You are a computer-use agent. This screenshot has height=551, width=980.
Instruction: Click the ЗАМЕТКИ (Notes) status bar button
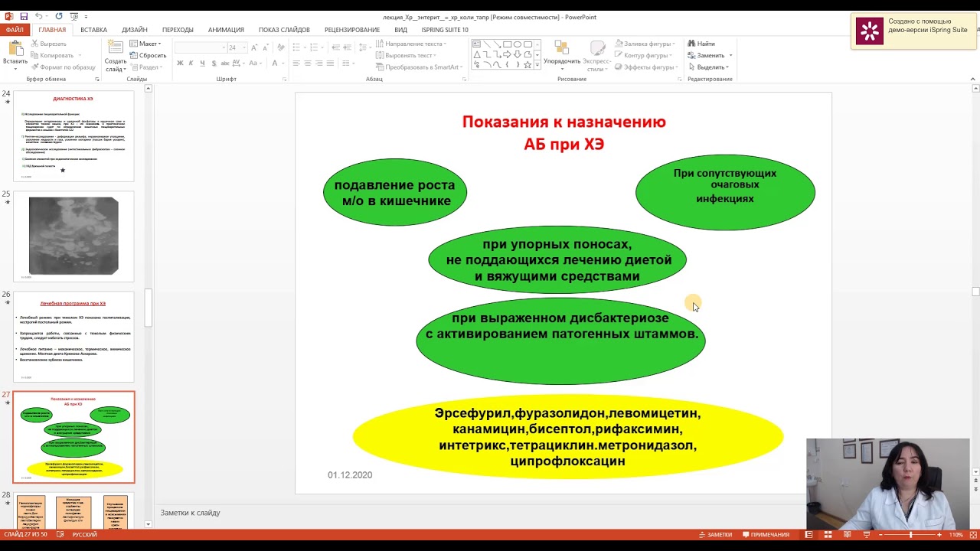pyautogui.click(x=715, y=534)
